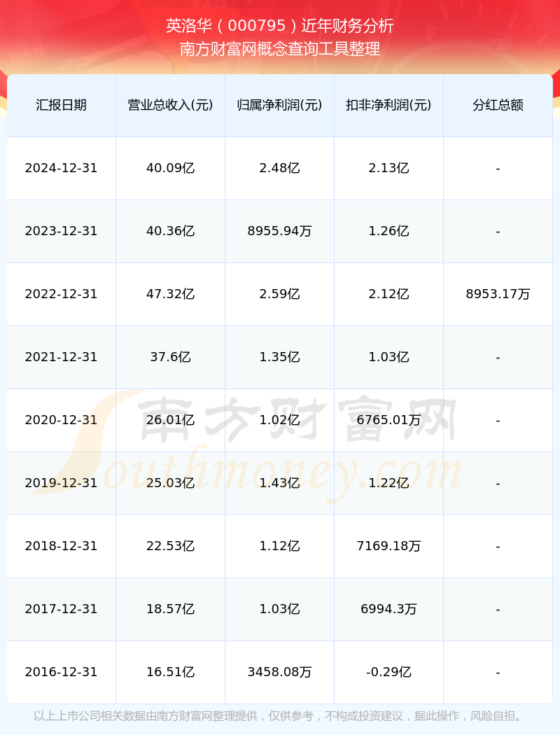560x735 pixels.
Task: Click the -0.29亿 adjusted profit cell
Action: pyautogui.click(x=389, y=672)
